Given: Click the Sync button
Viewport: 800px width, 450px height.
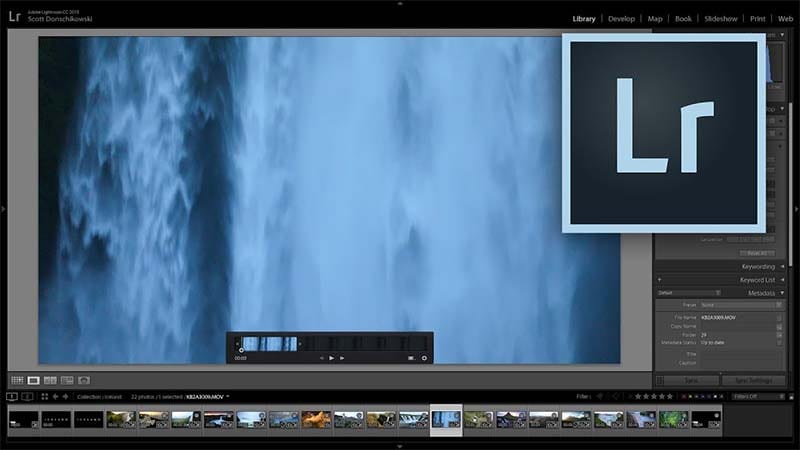Looking at the screenshot, I should 691,381.
